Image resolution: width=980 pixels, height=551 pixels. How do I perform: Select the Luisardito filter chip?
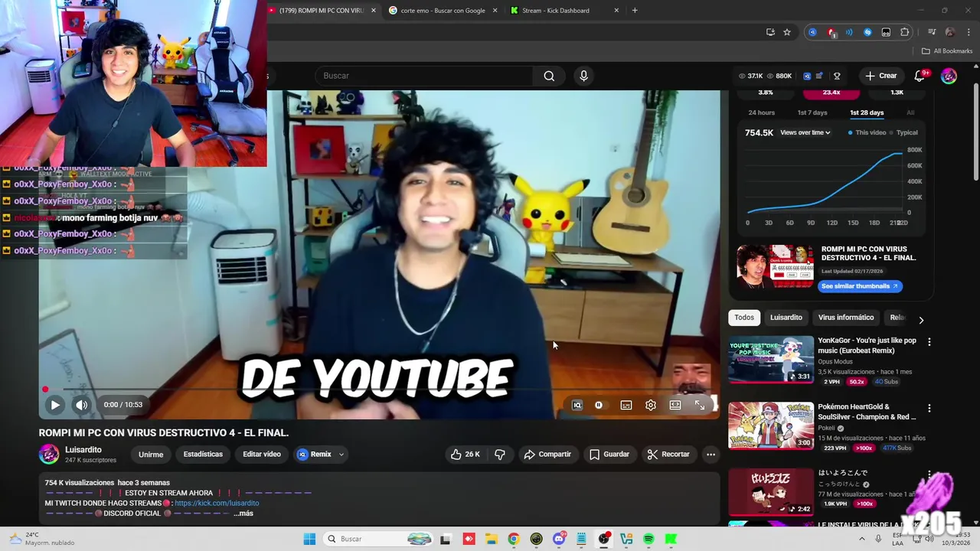[x=786, y=318]
